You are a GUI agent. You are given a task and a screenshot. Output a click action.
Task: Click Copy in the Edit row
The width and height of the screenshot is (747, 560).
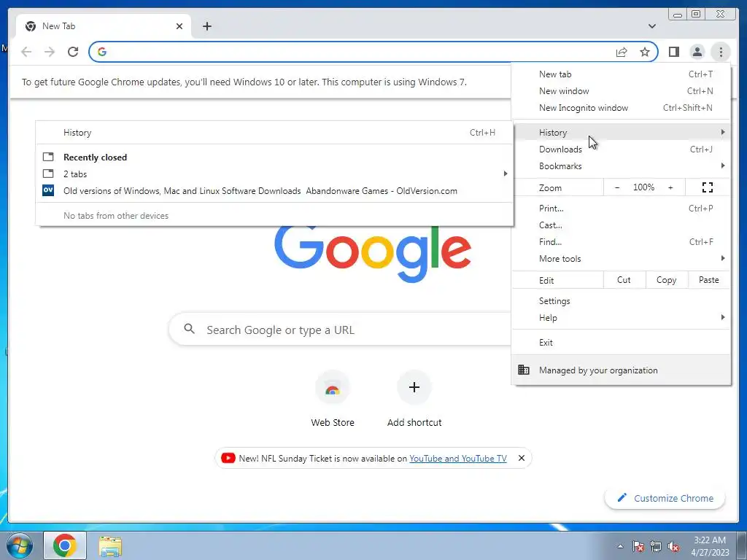[667, 280]
